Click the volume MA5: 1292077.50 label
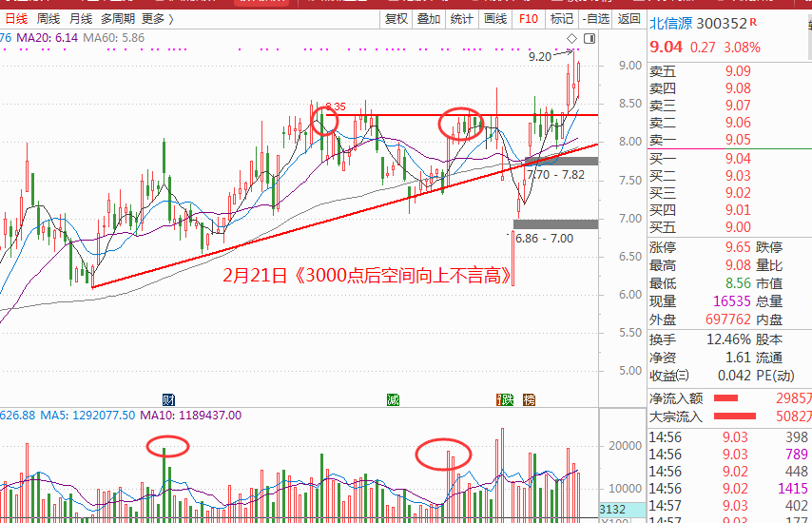Screen dimensions: 812x523 tap(87, 416)
